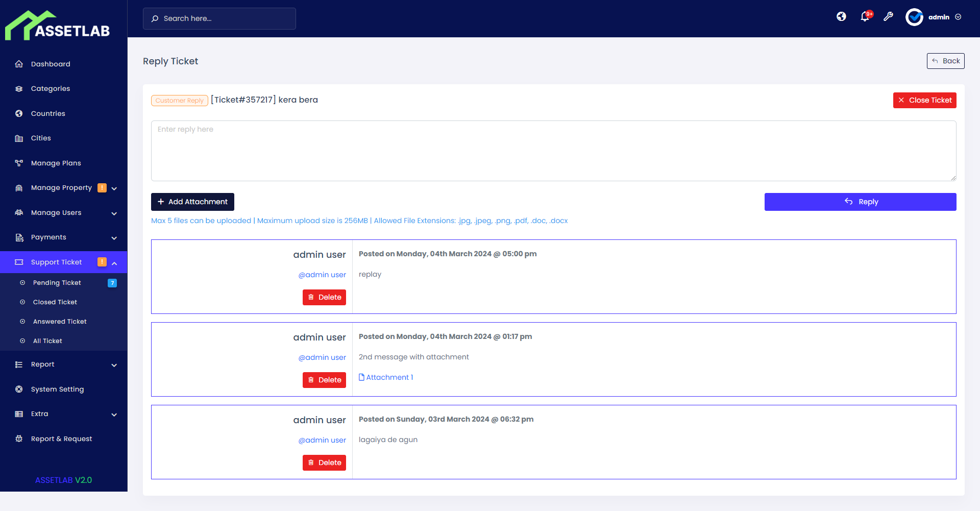This screenshot has height=511, width=980.
Task: Click the red Close Ticket button
Action: click(924, 100)
